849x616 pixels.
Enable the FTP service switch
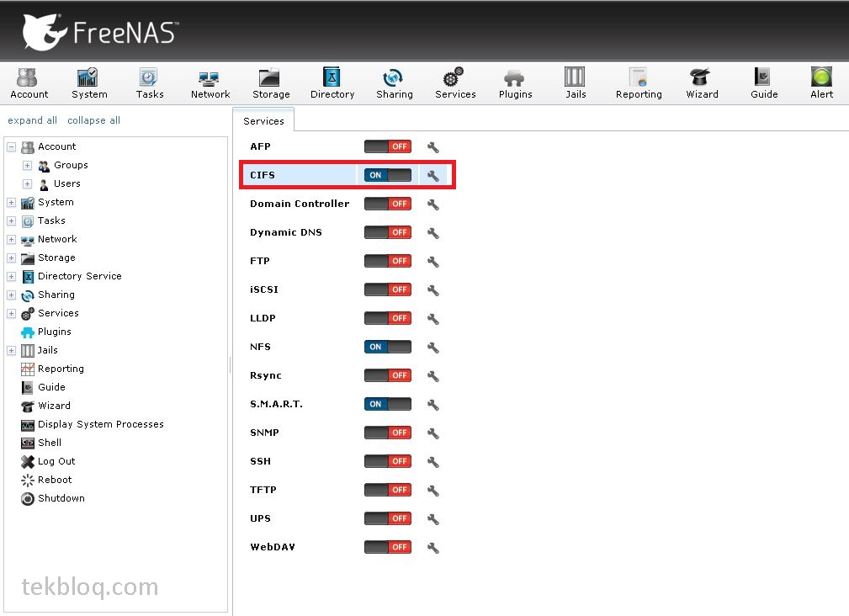pos(388,262)
